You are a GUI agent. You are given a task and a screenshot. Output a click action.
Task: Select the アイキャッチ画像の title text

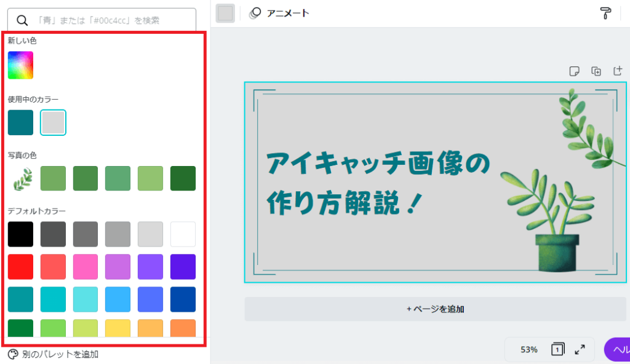click(x=378, y=164)
